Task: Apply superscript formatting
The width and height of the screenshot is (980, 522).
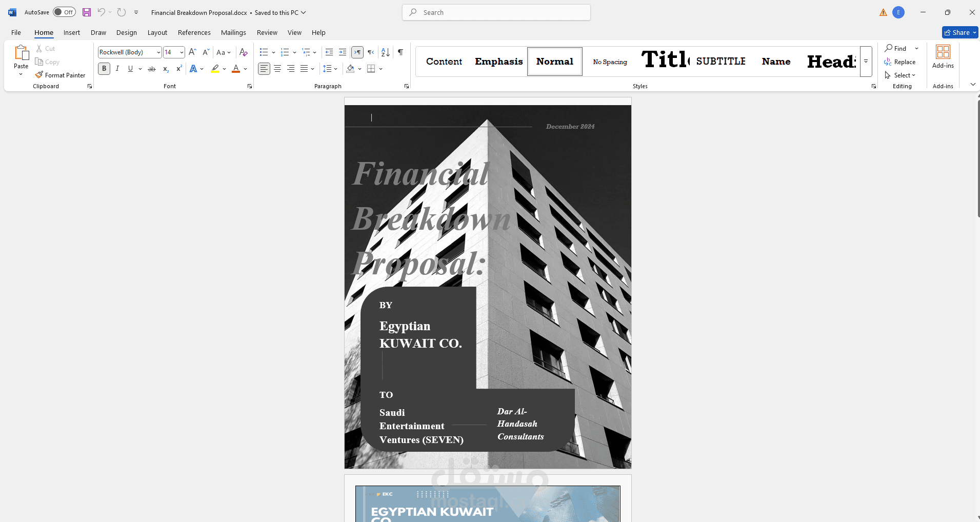Action: [x=179, y=69]
